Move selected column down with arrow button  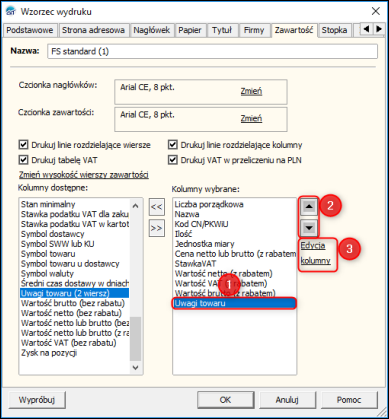[x=309, y=228]
